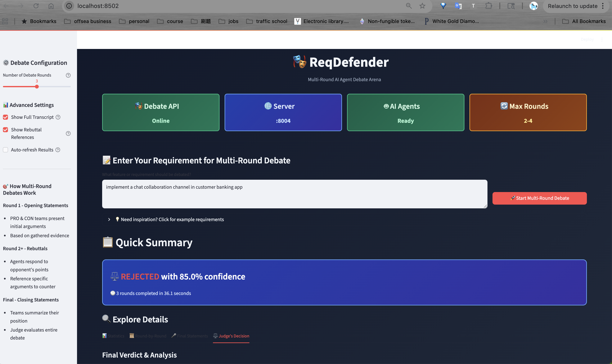Bookmark page with the star icon

(422, 6)
